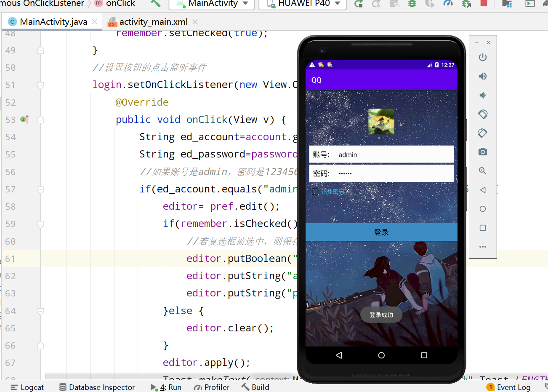Take a screenshot with the camera icon
The width and height of the screenshot is (548, 392).
(x=482, y=152)
